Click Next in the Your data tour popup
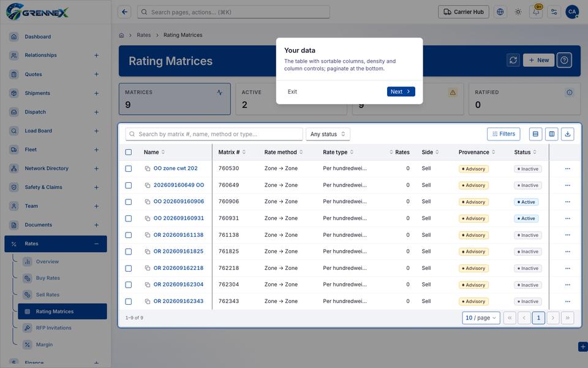588x368 pixels. tap(401, 91)
